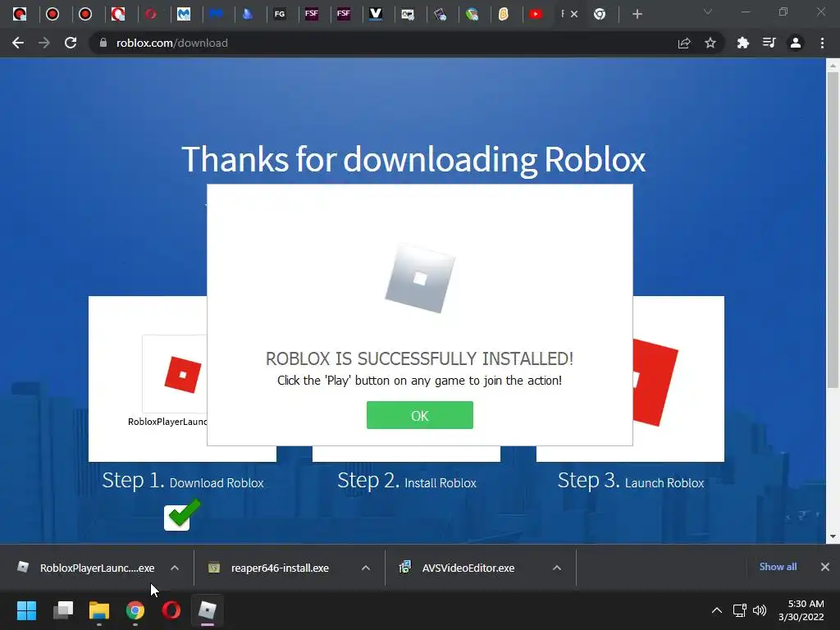
Task: Open File Explorer from taskbar
Action: [x=99, y=610]
